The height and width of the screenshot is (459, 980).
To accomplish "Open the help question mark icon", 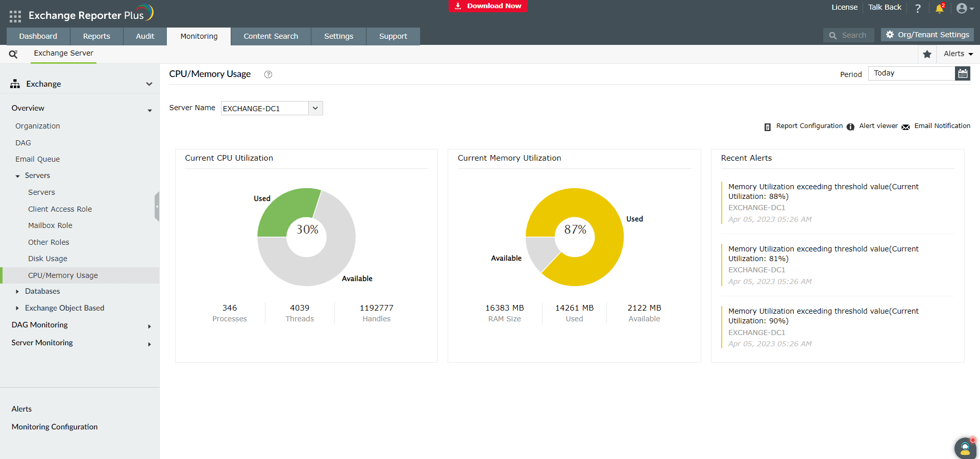I will click(x=918, y=8).
